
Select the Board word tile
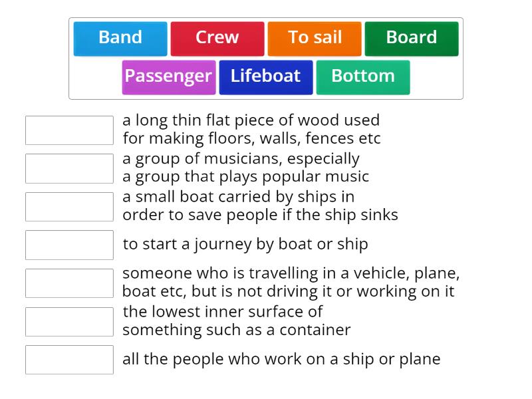[x=411, y=39]
